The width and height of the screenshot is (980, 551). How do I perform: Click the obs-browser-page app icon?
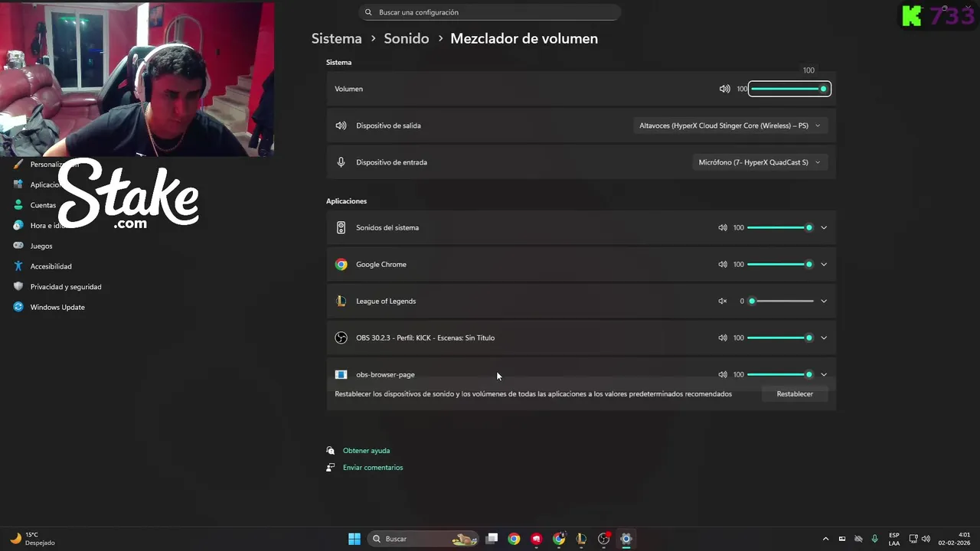[341, 374]
